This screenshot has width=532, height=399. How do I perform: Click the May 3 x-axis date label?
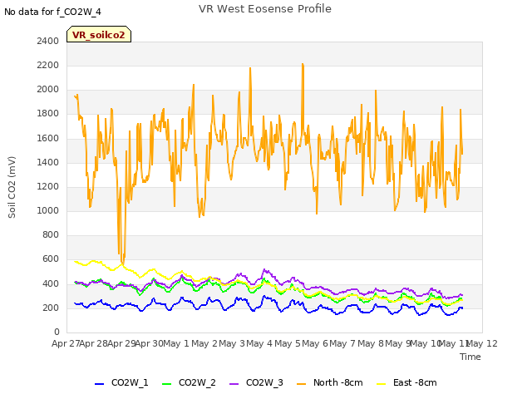point(232,343)
